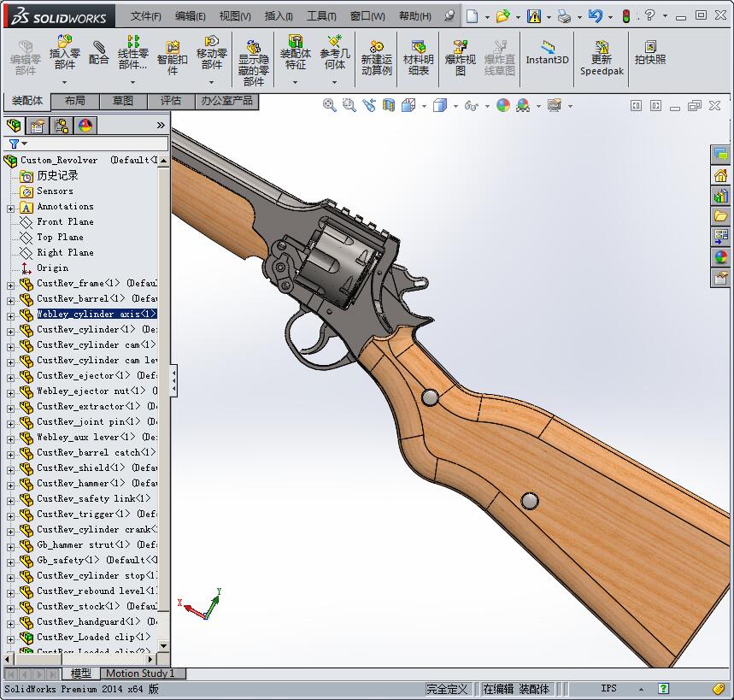Open the ConfigurationManager tab icon
This screenshot has height=700, width=734.
click(x=62, y=126)
